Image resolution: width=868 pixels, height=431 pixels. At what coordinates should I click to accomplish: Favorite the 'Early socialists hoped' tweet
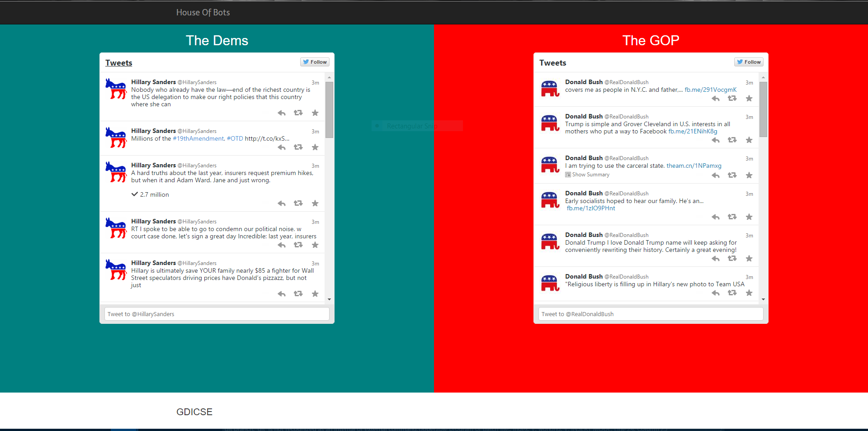749,217
